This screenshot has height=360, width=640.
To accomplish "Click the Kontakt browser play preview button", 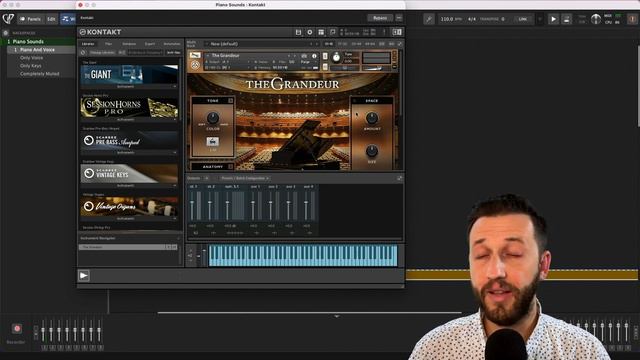I will [84, 276].
